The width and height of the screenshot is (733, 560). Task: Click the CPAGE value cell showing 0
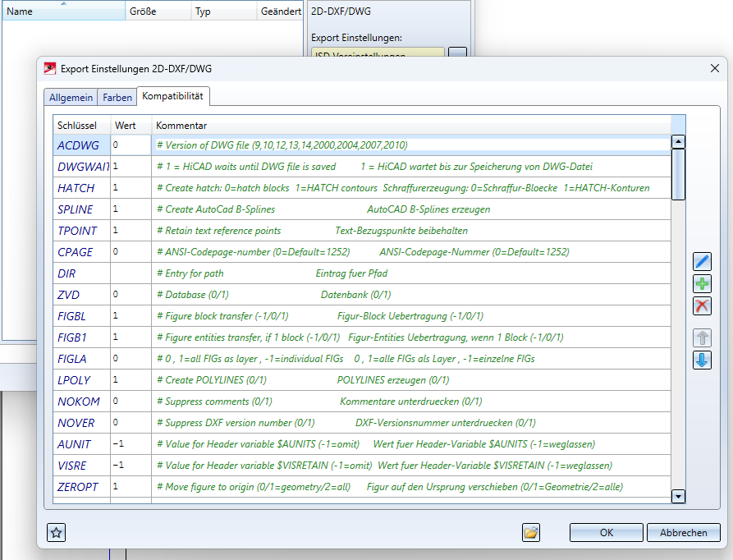pos(131,252)
